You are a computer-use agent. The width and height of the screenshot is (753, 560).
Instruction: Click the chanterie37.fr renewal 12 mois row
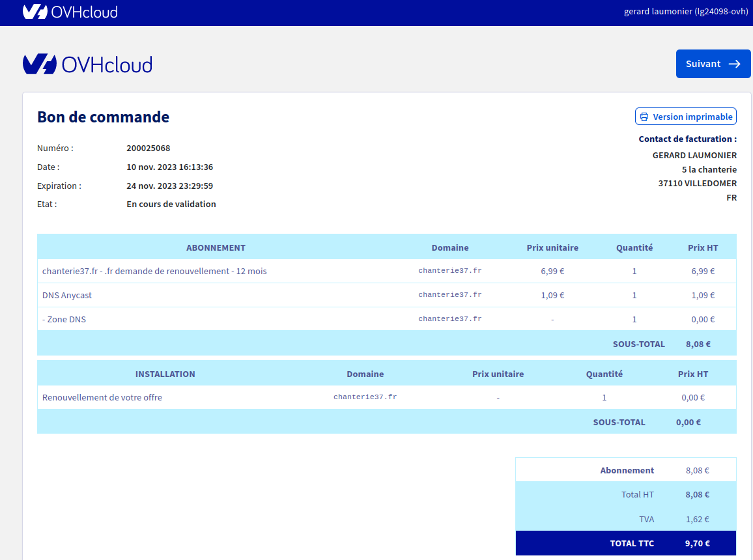pyautogui.click(x=154, y=271)
